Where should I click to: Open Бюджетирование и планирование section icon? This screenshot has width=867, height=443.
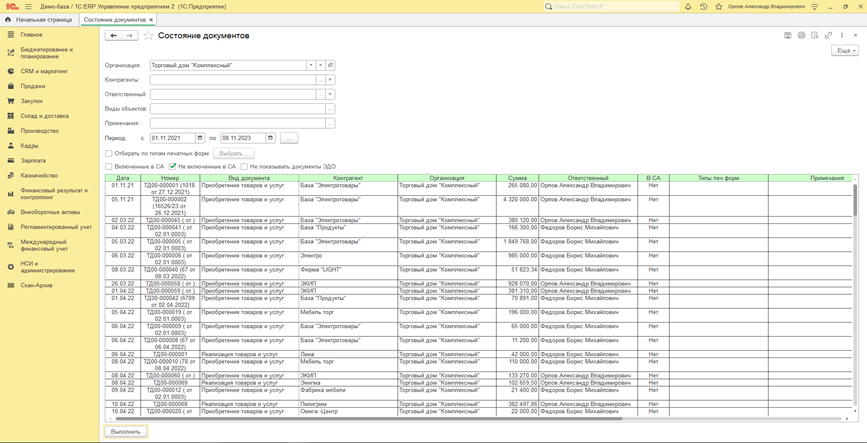pyautogui.click(x=10, y=53)
